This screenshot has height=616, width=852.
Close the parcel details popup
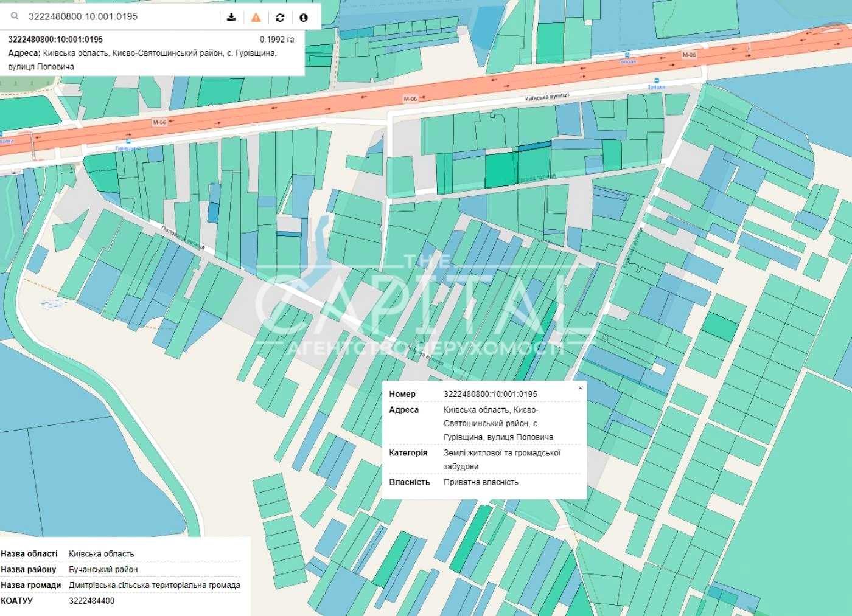[x=580, y=387]
